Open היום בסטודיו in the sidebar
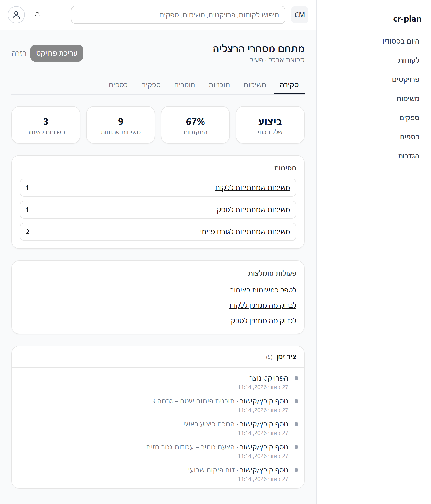Screen dimensions: 431x504 tap(401, 41)
